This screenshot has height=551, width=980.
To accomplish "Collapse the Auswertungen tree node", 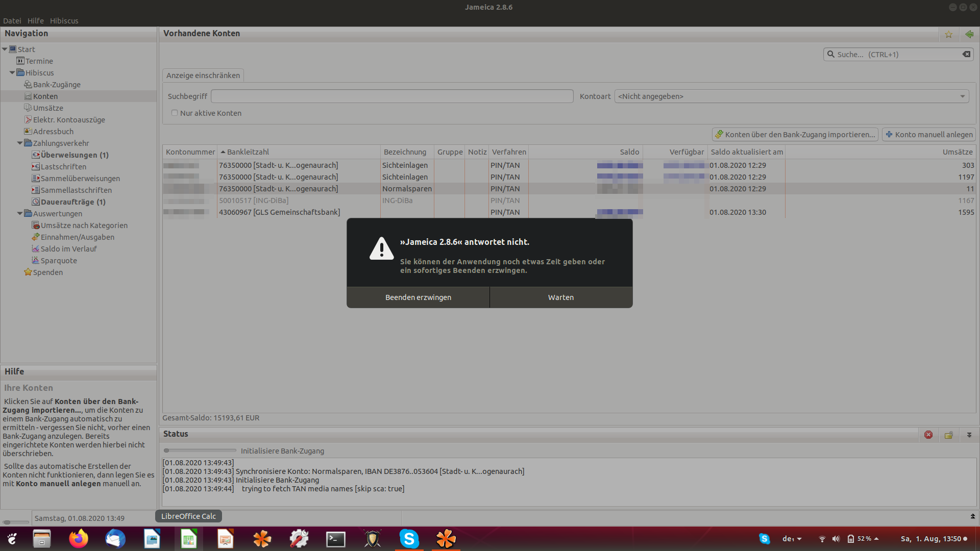I will (x=20, y=214).
